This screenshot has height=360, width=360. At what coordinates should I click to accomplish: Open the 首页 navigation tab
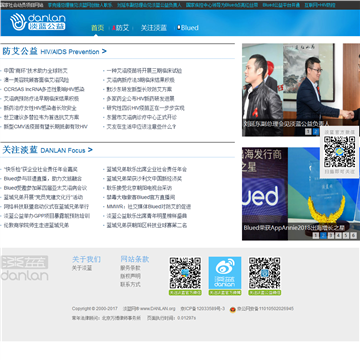[98, 28]
